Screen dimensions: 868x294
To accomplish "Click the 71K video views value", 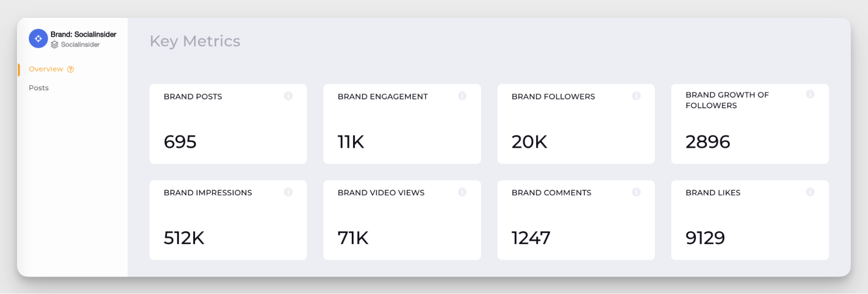I will 353,238.
